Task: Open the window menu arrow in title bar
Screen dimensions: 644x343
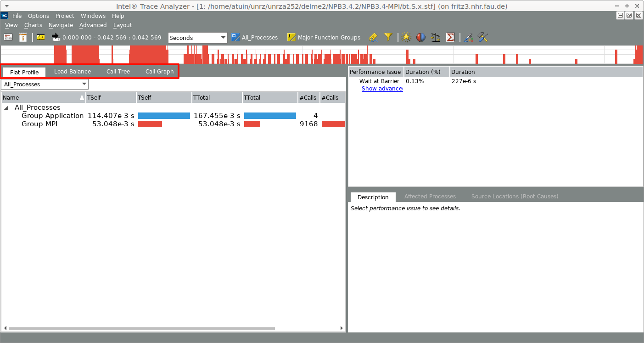Action: click(x=6, y=6)
